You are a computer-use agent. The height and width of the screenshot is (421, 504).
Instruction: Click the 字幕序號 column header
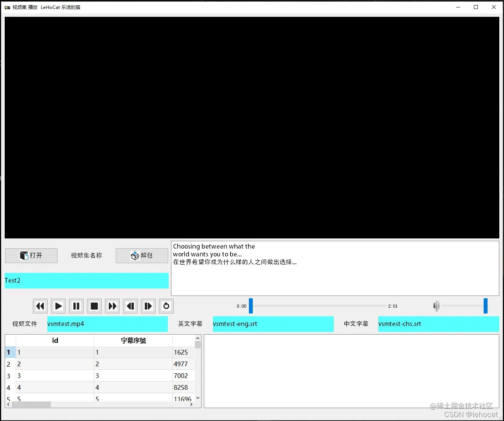coord(133,340)
